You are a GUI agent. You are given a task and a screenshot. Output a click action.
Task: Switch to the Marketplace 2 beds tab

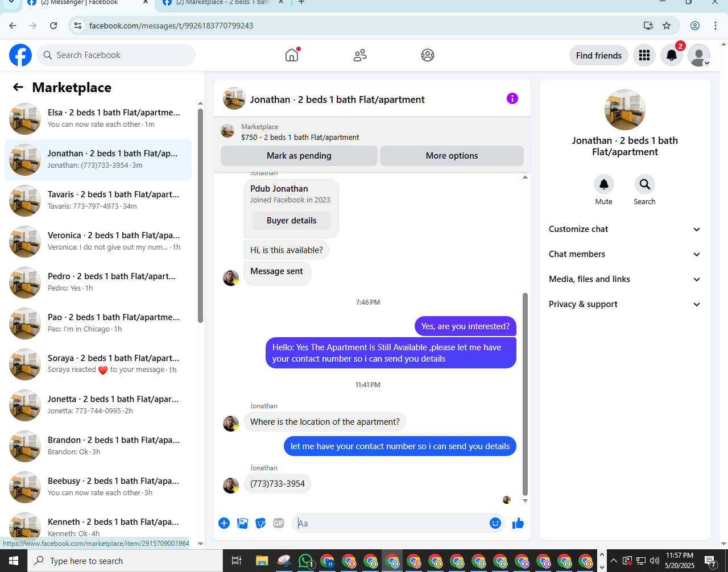pyautogui.click(x=223, y=3)
